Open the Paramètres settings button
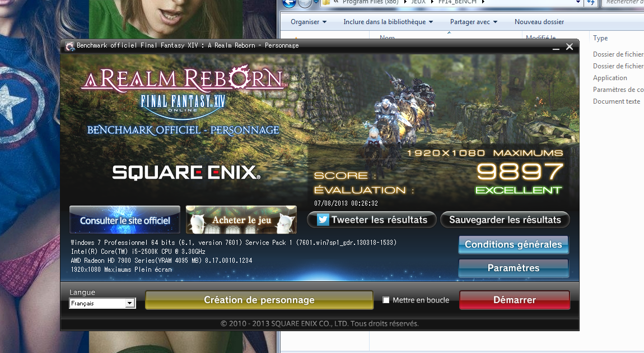This screenshot has height=353, width=644. 514,268
